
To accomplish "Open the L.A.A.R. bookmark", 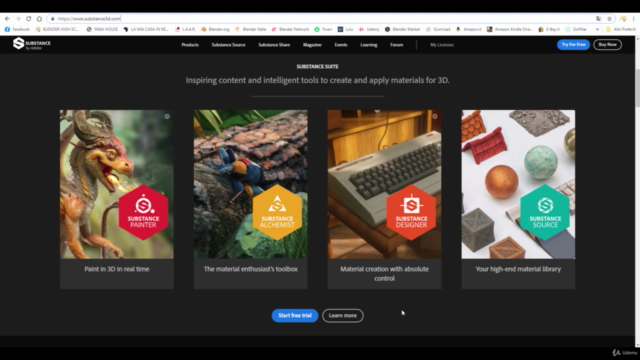I will (x=185, y=29).
